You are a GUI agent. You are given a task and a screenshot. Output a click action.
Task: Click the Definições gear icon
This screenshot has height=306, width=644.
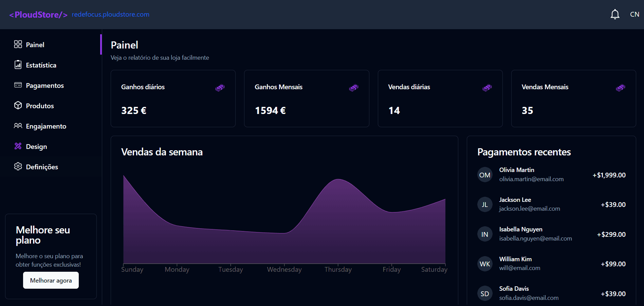pos(18,167)
